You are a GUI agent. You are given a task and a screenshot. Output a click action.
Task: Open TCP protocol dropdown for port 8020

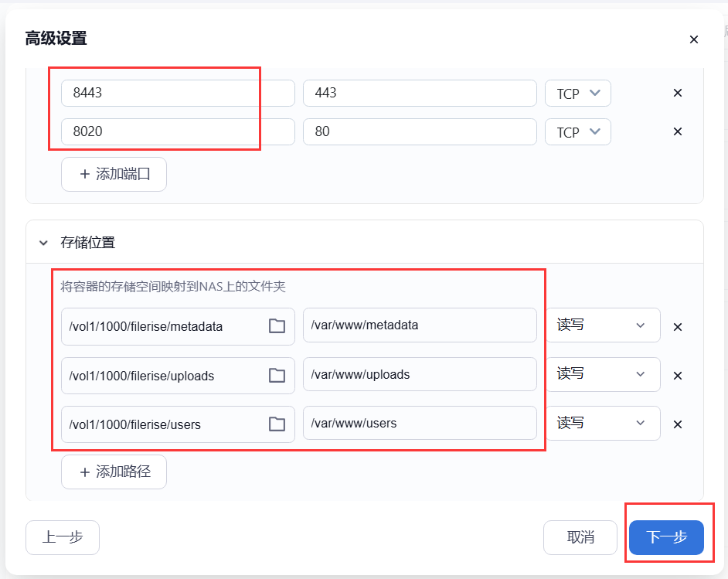pos(577,132)
